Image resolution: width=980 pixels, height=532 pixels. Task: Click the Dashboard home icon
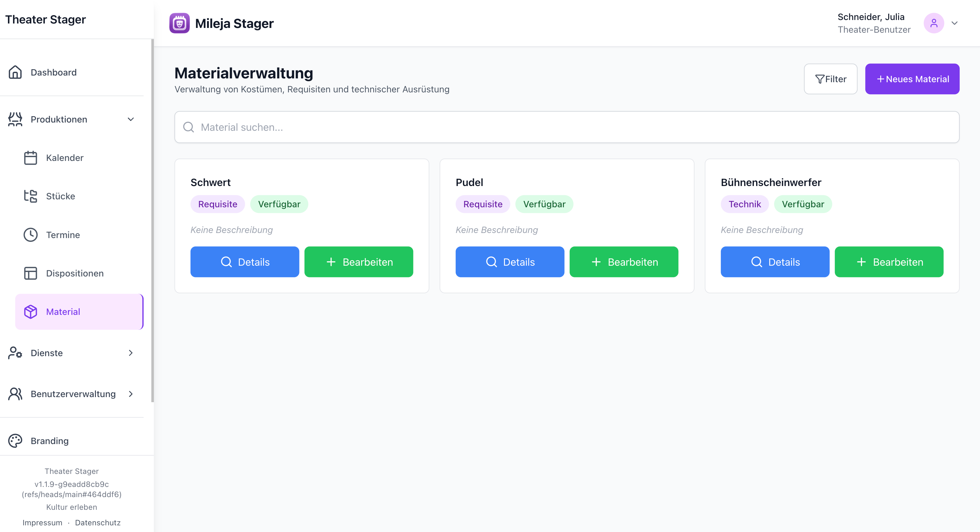tap(15, 72)
